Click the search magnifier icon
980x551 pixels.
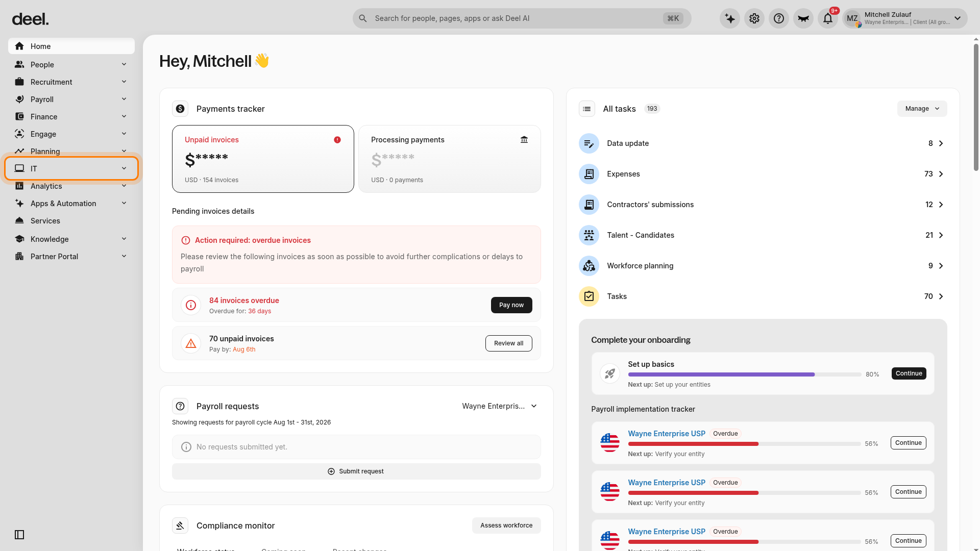click(x=363, y=18)
